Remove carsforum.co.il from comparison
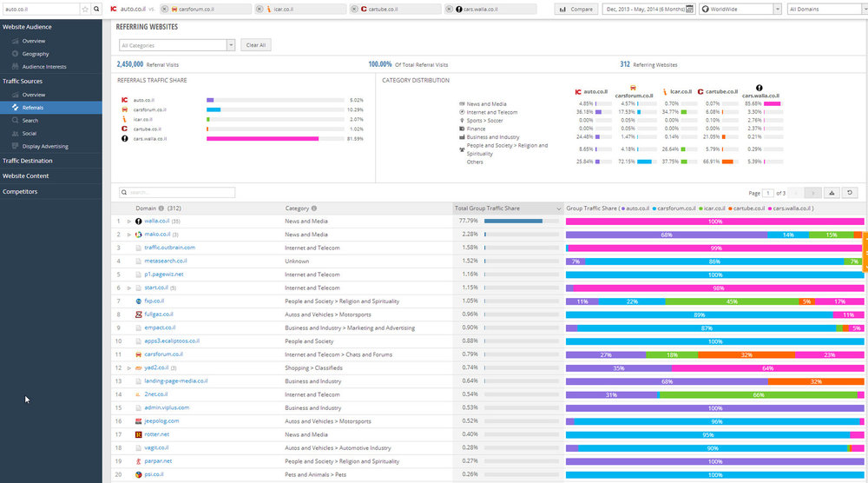Screen dimensions: 868x483 [x=165, y=9]
